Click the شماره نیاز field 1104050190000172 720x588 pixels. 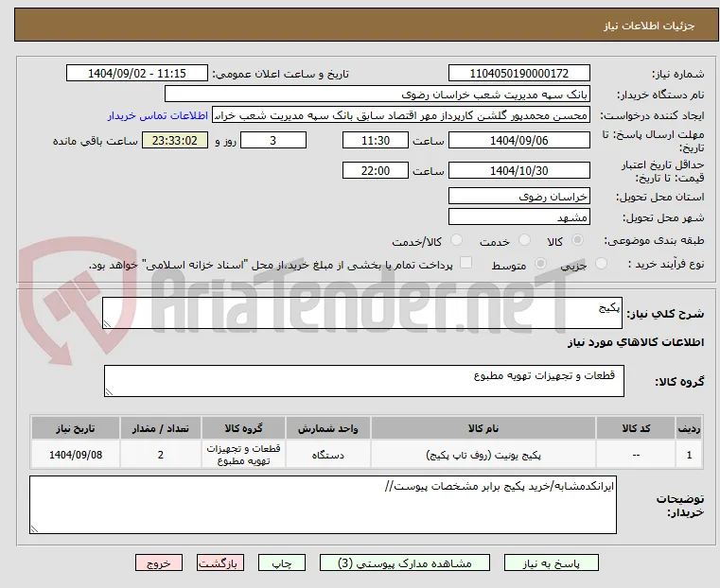pyautogui.click(x=518, y=74)
